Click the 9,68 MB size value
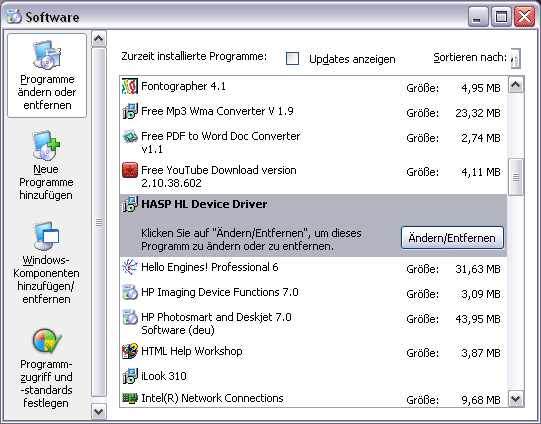Screen dimensions: 541x424 (481, 400)
